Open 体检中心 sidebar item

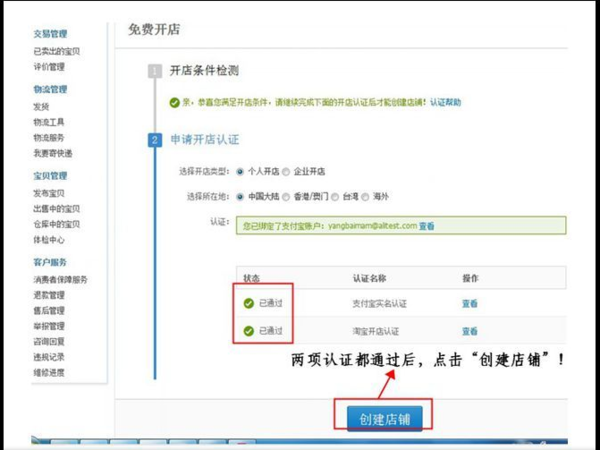tap(49, 240)
